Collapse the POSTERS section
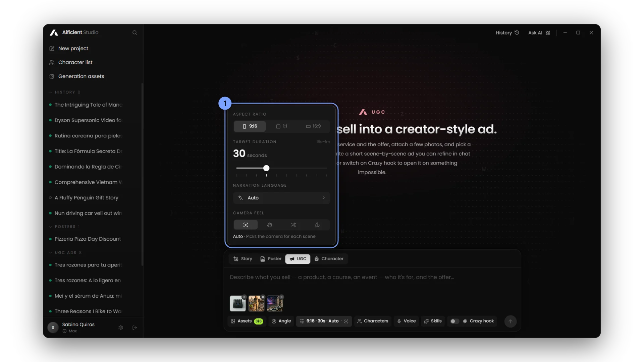Screen dimensions: 644x362 point(65,227)
